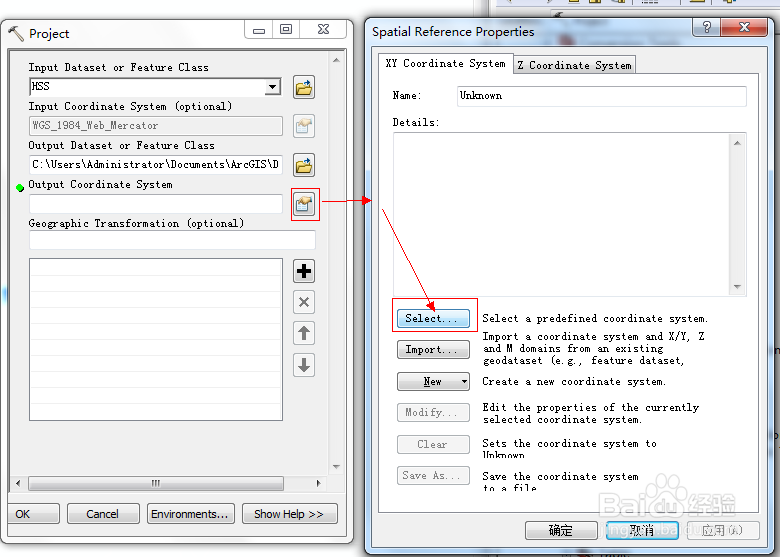
Task: Switch to XY Coordinate System tab
Action: click(445, 64)
